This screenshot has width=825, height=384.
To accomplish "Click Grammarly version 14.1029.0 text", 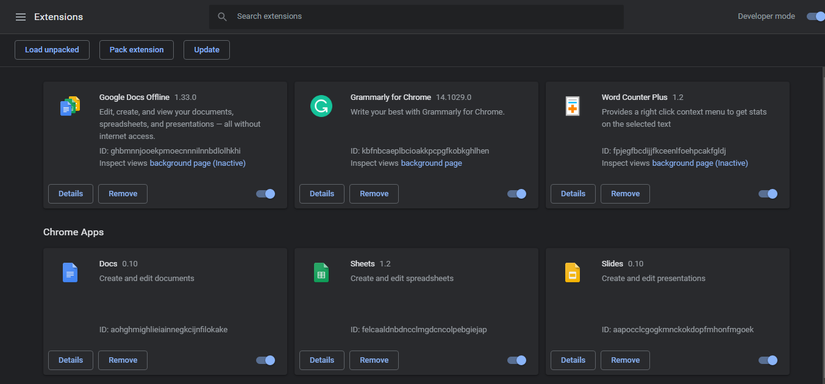I will [x=453, y=97].
